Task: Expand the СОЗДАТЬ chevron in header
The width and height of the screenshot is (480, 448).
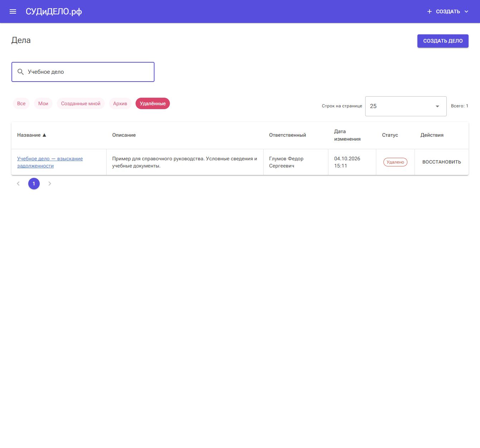Action: coord(466,11)
